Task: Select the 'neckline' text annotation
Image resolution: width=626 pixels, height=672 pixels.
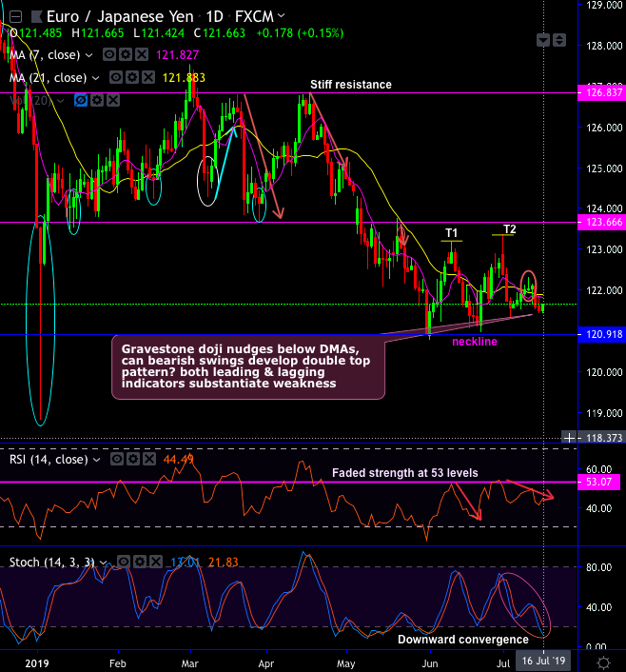Action: pos(475,342)
